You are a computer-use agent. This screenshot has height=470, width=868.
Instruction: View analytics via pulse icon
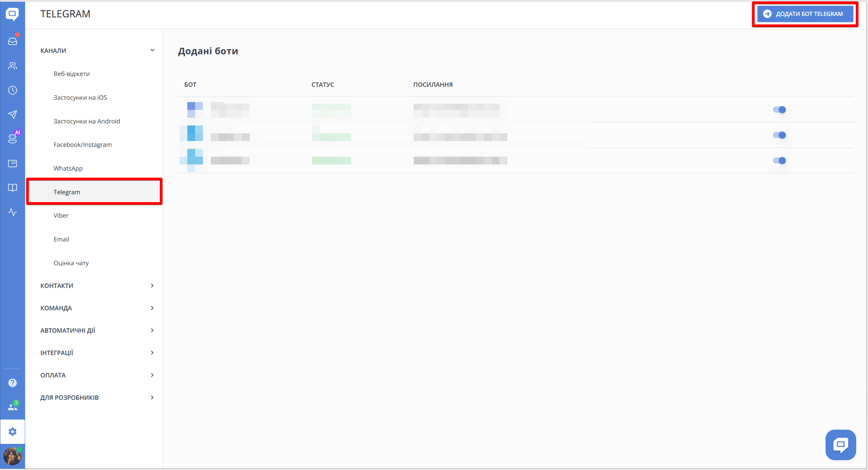[x=12, y=212]
